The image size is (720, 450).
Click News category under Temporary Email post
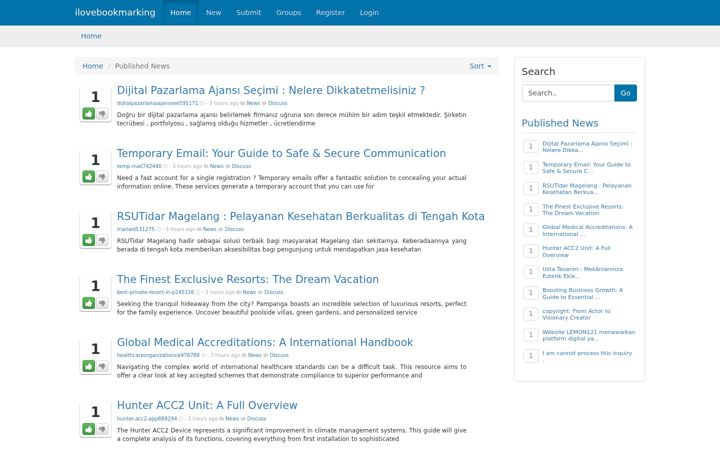point(216,166)
